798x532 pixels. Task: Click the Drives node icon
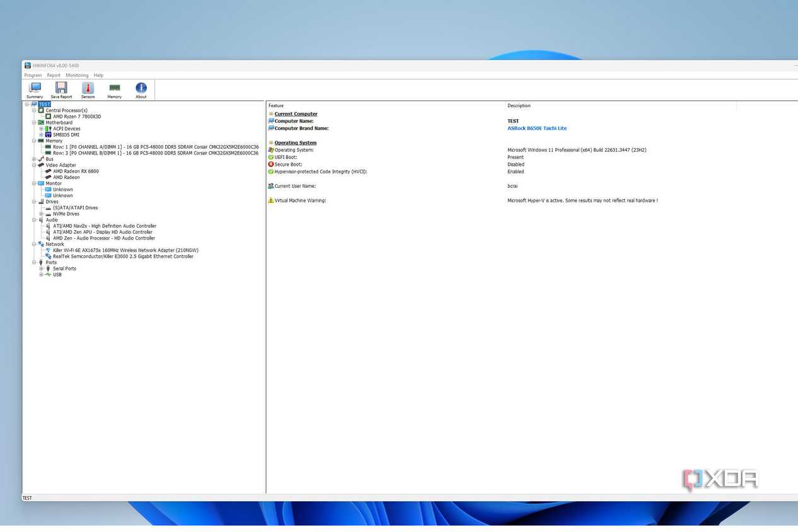41,202
